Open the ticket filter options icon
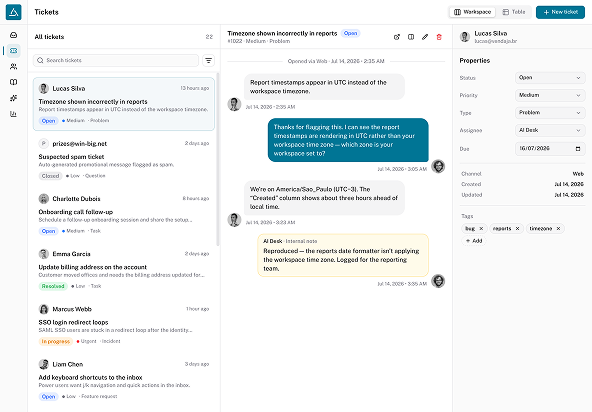 point(208,60)
